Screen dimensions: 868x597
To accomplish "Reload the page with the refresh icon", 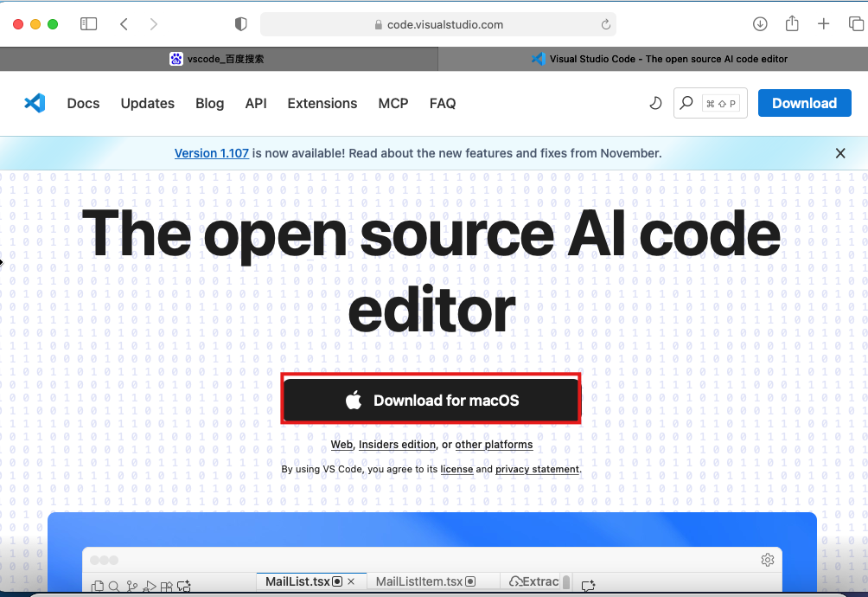I will point(606,24).
